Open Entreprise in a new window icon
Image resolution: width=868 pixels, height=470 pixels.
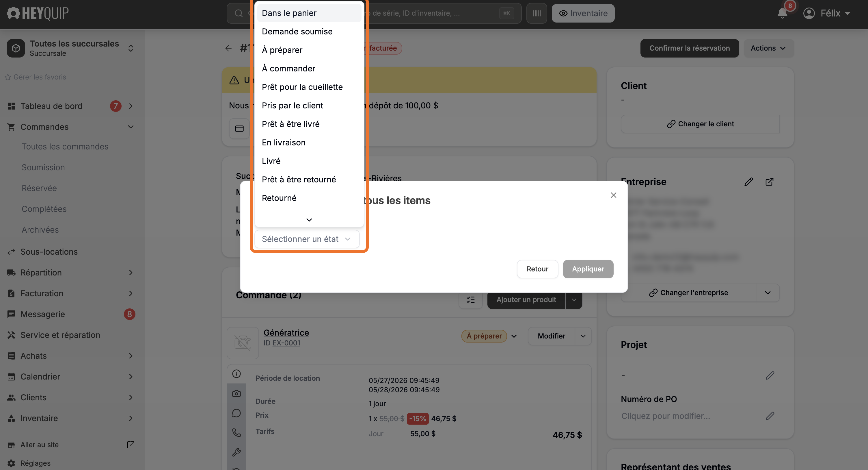pyautogui.click(x=769, y=182)
